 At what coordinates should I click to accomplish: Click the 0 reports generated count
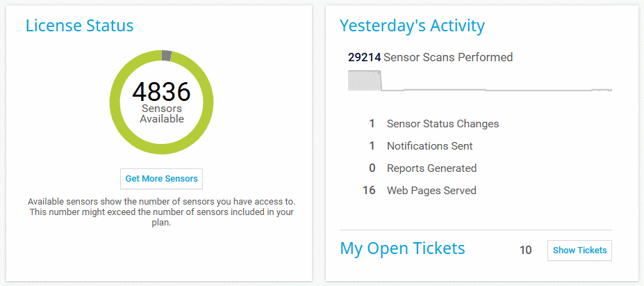tap(372, 168)
